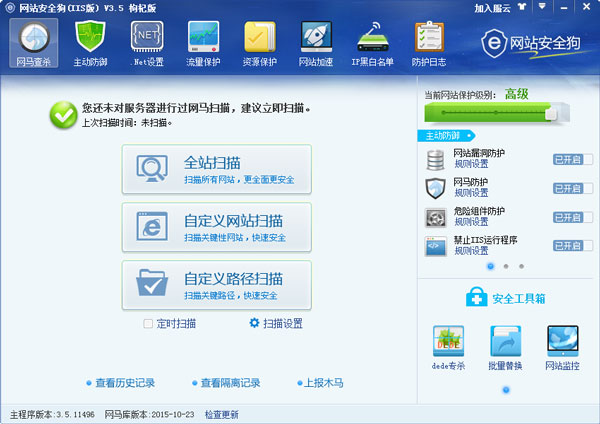Click the 禁止IIS运行程序 code icon
600x424 pixels.
[435, 246]
